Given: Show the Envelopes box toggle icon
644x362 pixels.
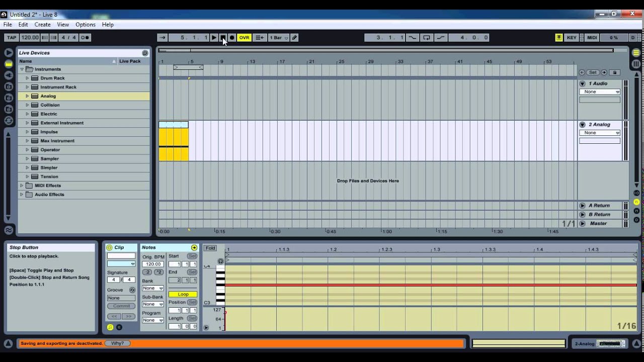Looking at the screenshot, I should [x=119, y=327].
